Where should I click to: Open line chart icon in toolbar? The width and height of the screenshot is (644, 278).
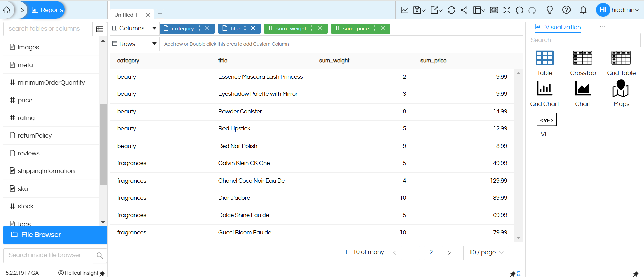404,10
